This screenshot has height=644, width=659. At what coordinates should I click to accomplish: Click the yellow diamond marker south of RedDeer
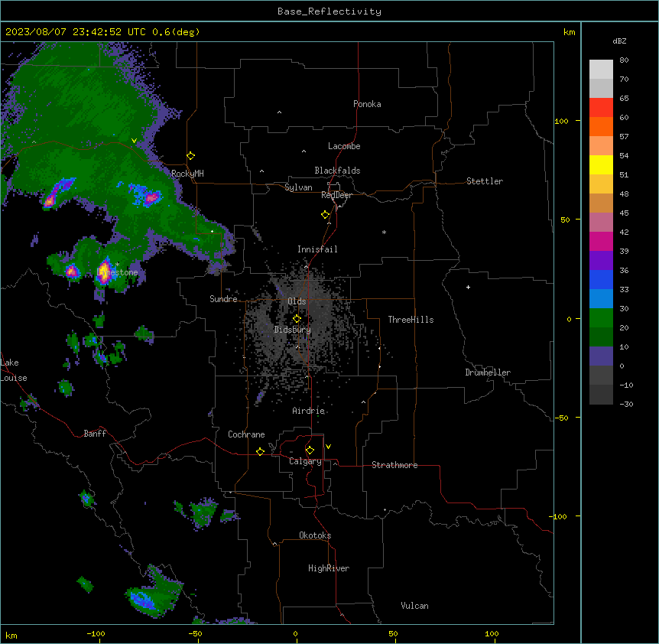pos(326,215)
